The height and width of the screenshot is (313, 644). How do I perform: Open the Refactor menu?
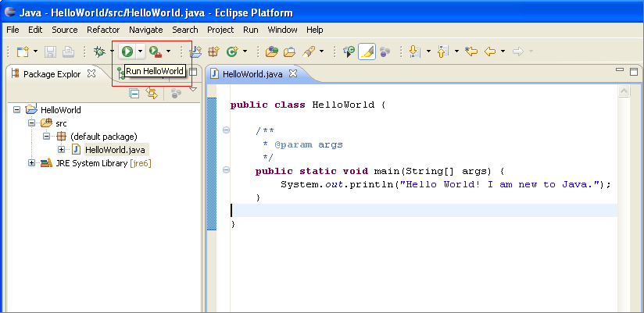pos(103,30)
